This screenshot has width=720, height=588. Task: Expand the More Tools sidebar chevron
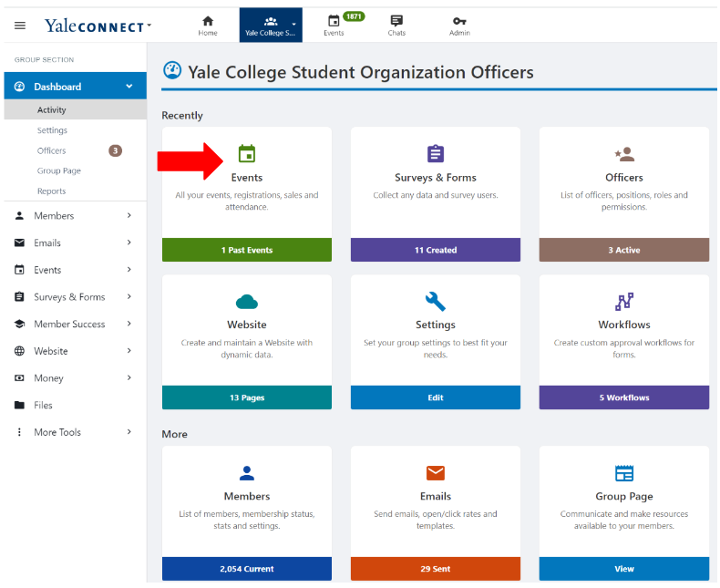(x=129, y=431)
